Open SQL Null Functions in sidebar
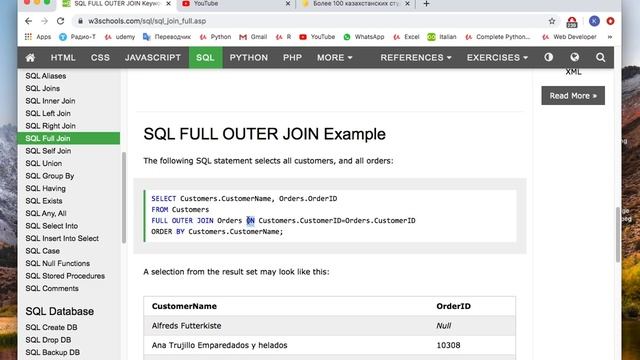Image resolution: width=640 pixels, height=360 pixels. [58, 263]
